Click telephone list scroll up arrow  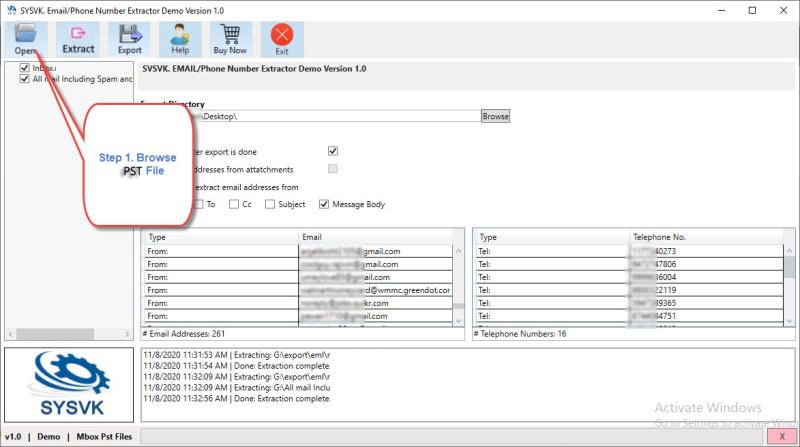(x=789, y=251)
